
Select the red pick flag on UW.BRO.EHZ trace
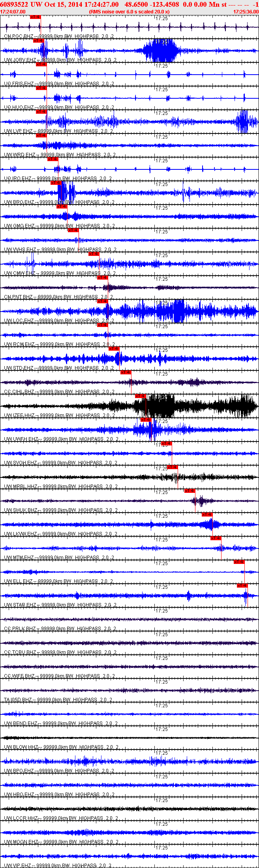56,183
